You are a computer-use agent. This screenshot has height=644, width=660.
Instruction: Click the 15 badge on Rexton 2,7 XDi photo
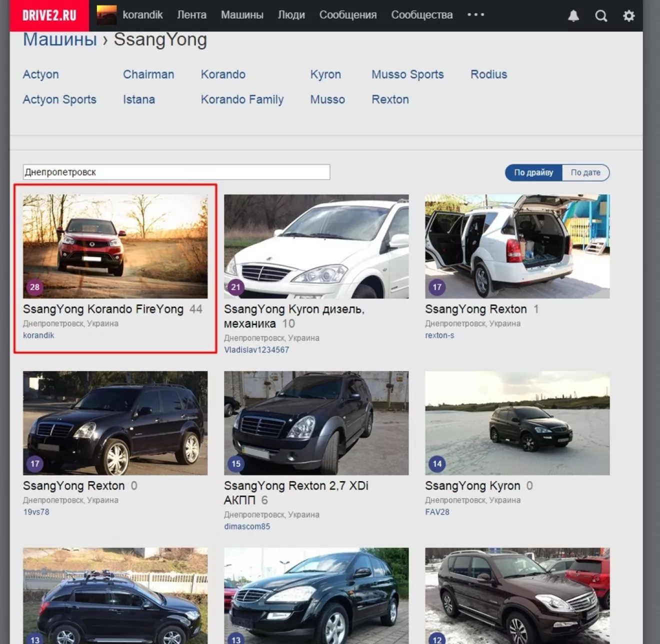(235, 463)
